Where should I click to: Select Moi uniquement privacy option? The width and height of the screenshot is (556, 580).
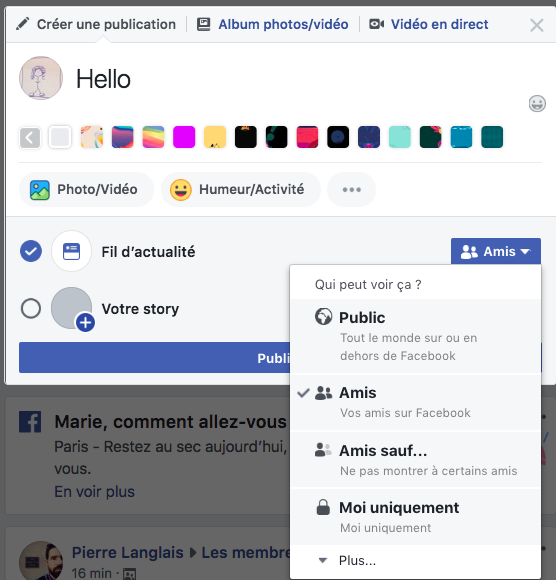[x=415, y=517]
